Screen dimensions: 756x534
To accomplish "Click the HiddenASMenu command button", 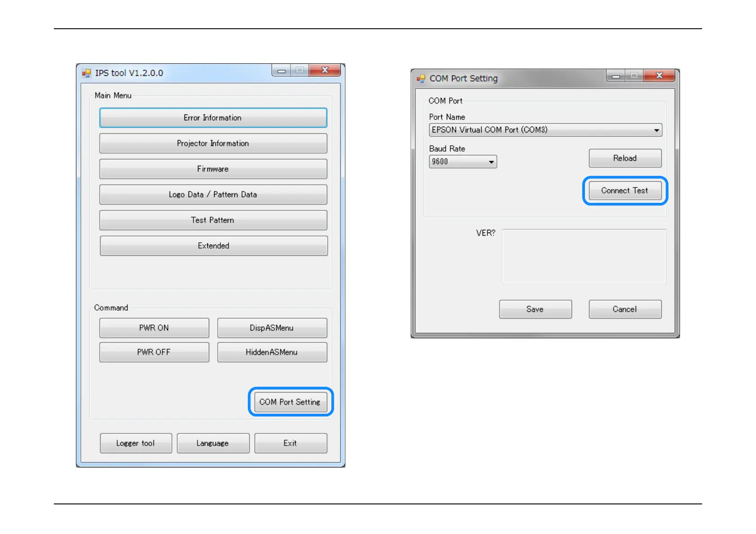I will pyautogui.click(x=272, y=352).
